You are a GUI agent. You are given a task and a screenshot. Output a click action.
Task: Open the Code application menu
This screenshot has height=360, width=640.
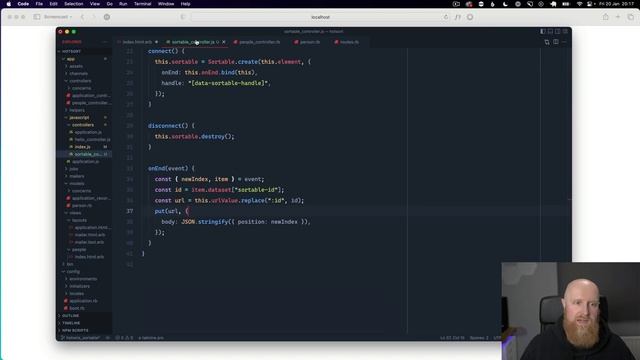coord(23,4)
